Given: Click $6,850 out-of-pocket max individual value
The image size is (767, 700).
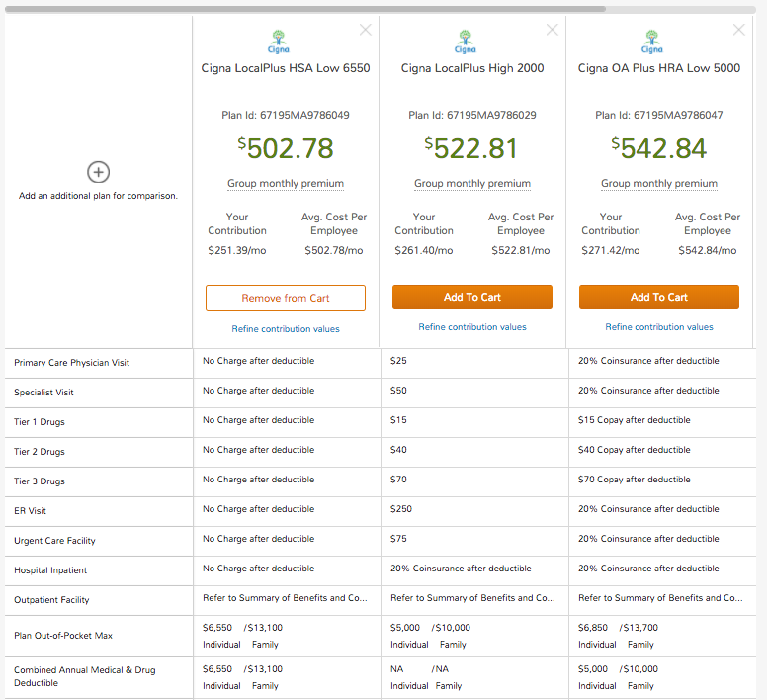Looking at the screenshot, I should pyautogui.click(x=593, y=628).
